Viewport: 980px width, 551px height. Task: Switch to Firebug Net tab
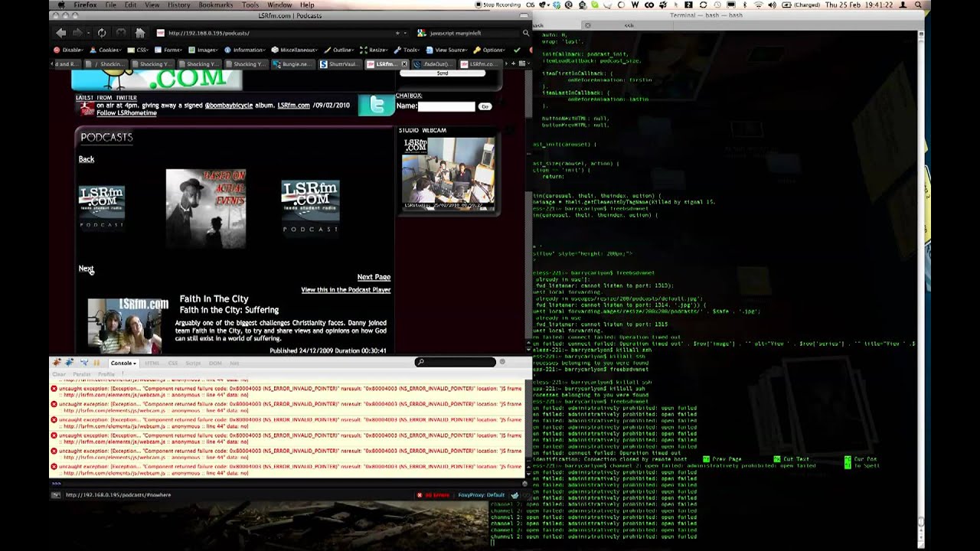click(234, 363)
